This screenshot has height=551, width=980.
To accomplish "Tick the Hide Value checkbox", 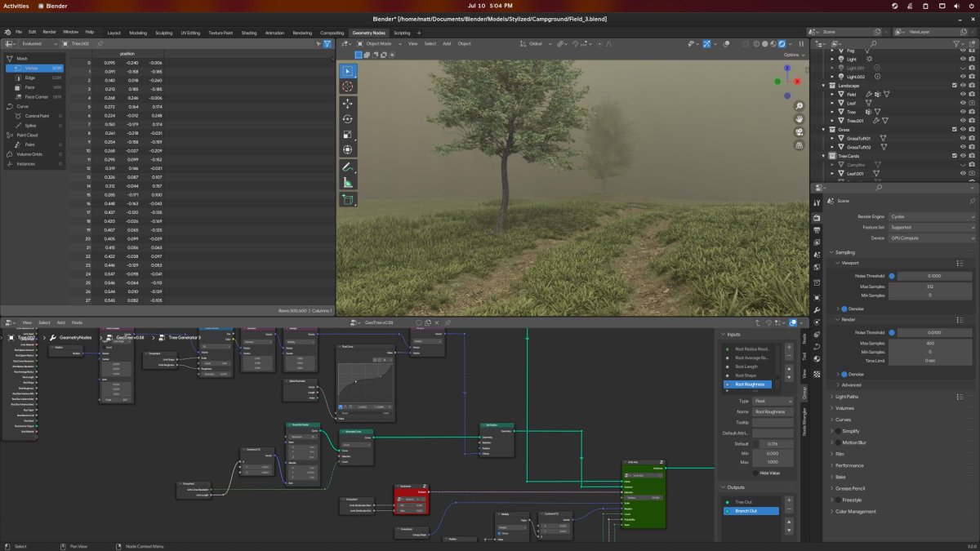I will [x=755, y=473].
